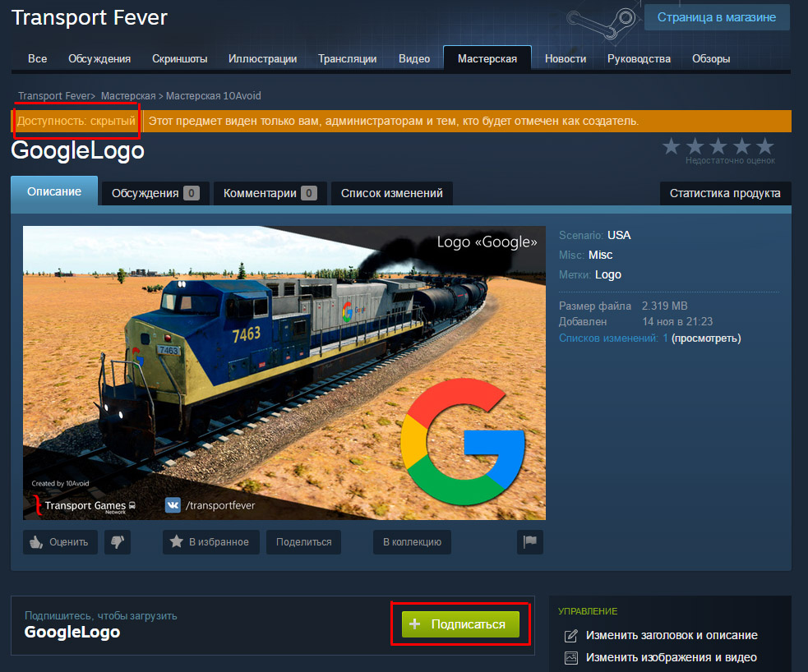Click Списков изменений: 1 link
The height and width of the screenshot is (672, 808).
[x=613, y=338]
